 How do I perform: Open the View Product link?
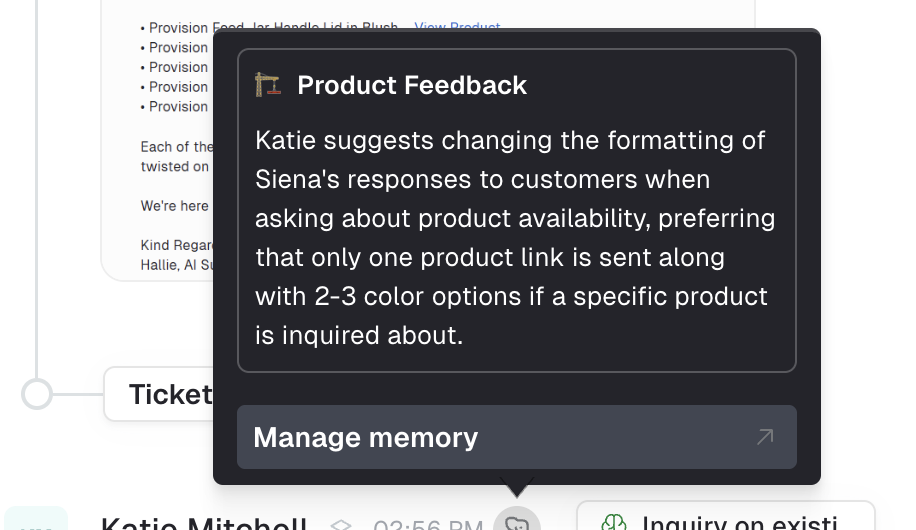point(457,26)
